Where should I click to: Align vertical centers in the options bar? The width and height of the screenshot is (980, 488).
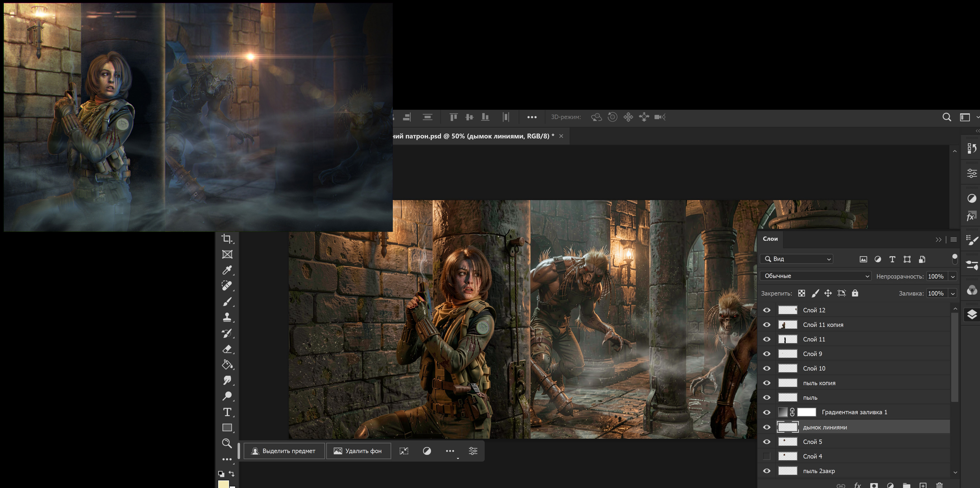coord(469,117)
